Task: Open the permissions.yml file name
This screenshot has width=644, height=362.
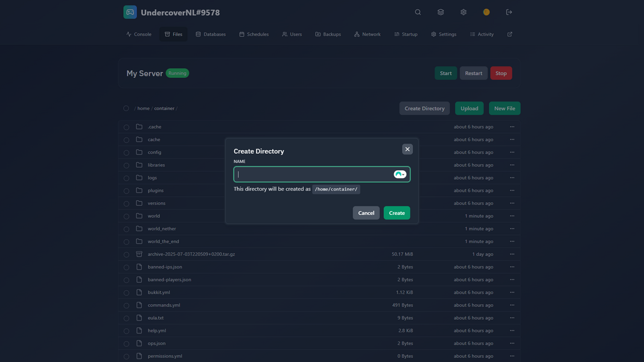Action: point(165,356)
